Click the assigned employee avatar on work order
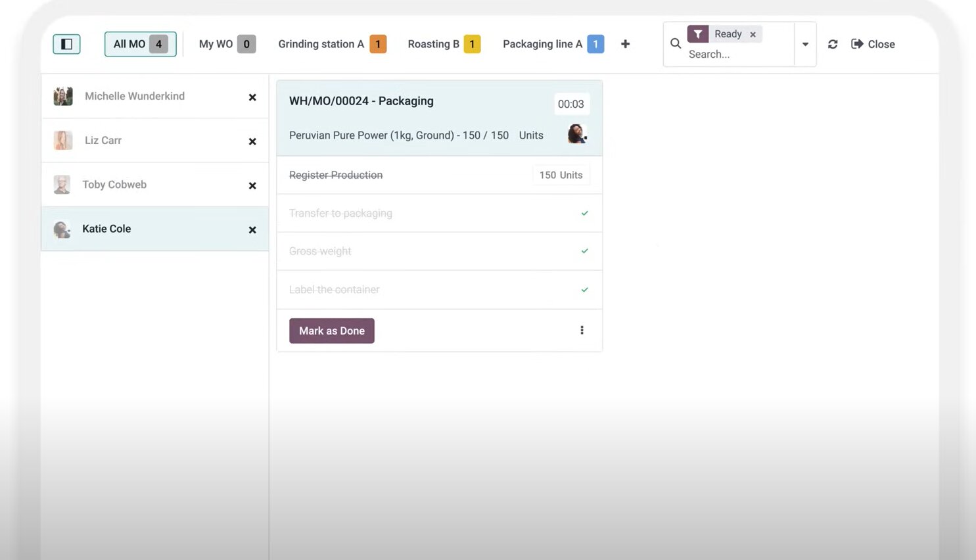Image resolution: width=976 pixels, height=560 pixels. point(577,134)
